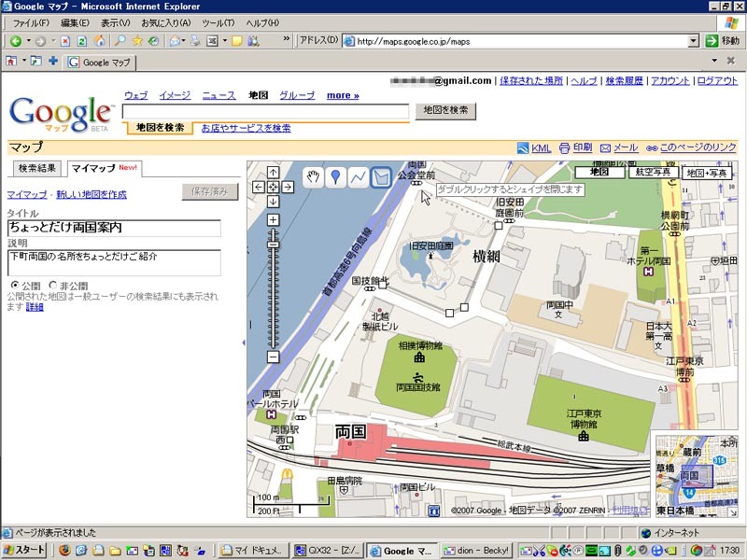Viewport: 747px width, 560px height.
Task: Switch to the 検索結果 tab
Action: point(37,168)
